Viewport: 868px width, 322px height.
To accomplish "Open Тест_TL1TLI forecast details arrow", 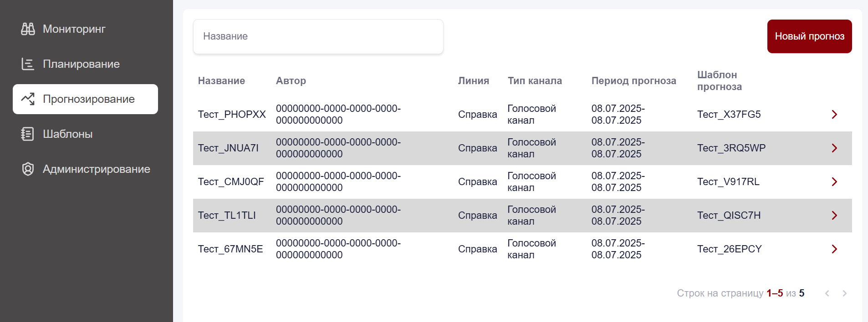I will 834,216.
